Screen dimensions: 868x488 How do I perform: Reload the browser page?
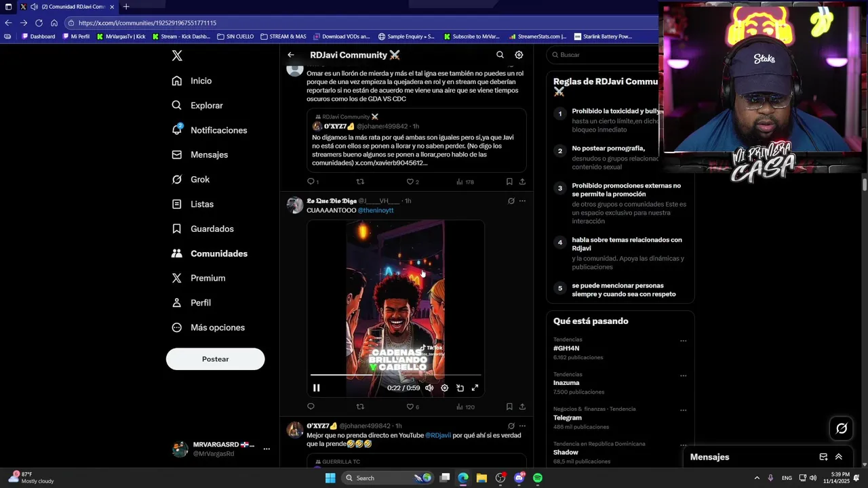click(x=39, y=22)
